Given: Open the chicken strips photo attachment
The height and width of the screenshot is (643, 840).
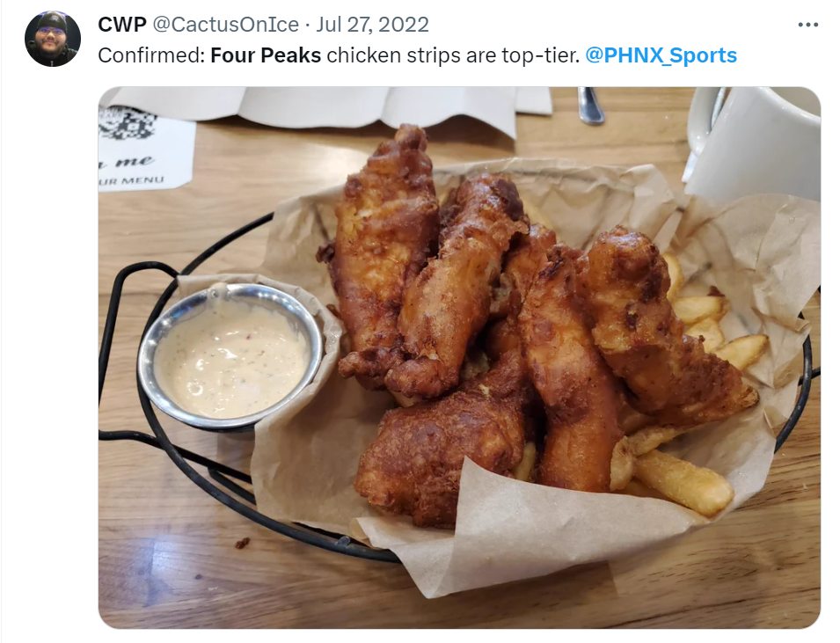Looking at the screenshot, I should [x=459, y=357].
